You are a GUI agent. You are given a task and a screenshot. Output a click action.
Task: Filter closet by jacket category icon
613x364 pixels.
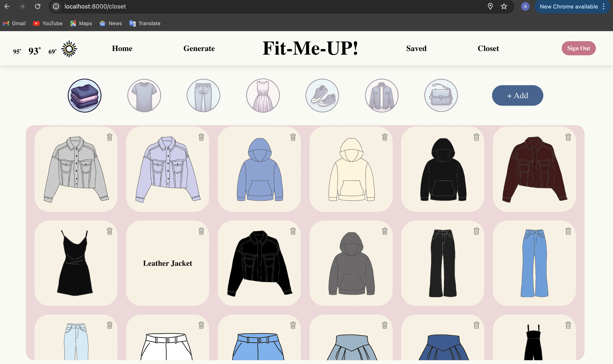coord(382,95)
